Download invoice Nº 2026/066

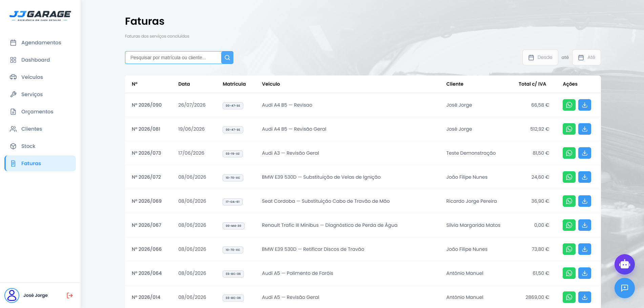tap(585, 249)
